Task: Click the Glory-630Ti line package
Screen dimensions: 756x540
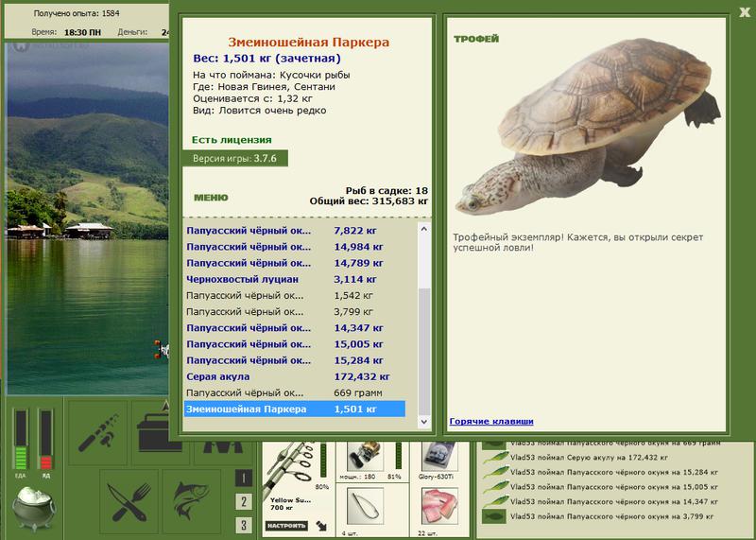Action: pos(439,456)
